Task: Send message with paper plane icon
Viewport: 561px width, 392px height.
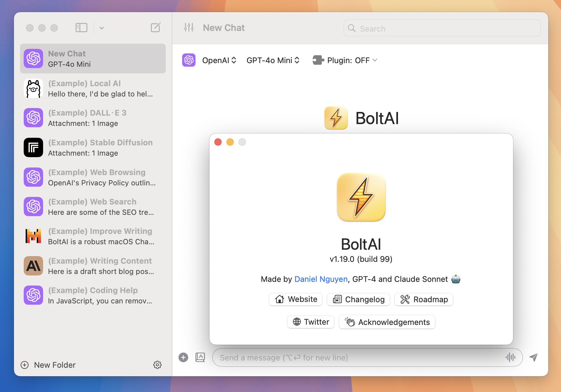Action: point(533,357)
